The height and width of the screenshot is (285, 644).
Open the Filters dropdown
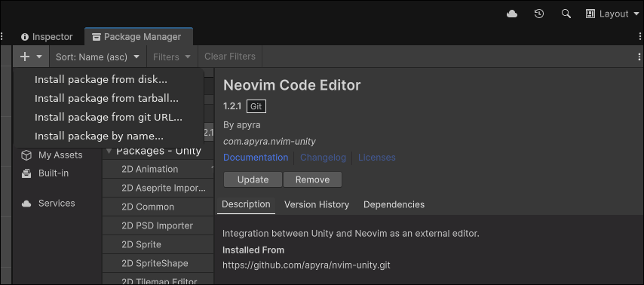click(x=172, y=57)
